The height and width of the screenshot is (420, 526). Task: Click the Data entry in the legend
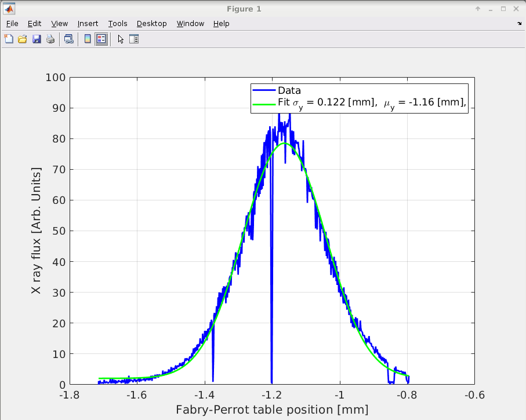[x=289, y=90]
